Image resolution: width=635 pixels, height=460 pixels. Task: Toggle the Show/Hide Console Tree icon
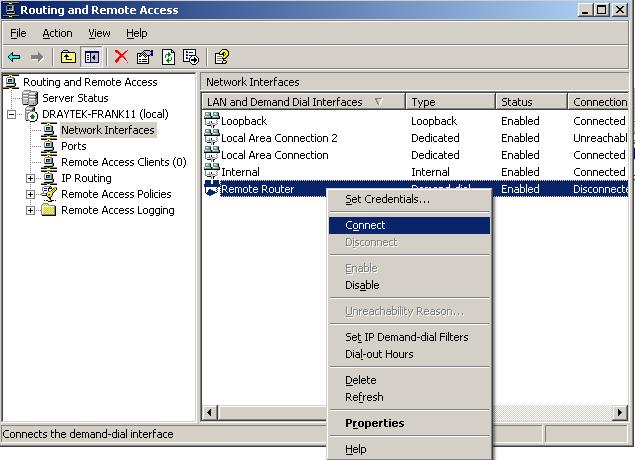pos(92,57)
